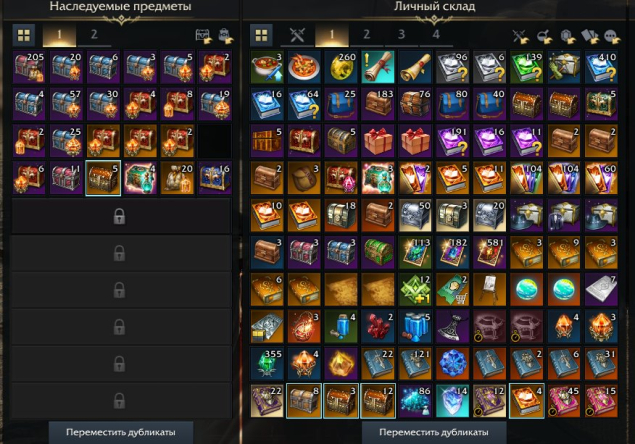Switch to personal storage tab 3
Viewport: 635px width, 444px height.
[x=401, y=35]
